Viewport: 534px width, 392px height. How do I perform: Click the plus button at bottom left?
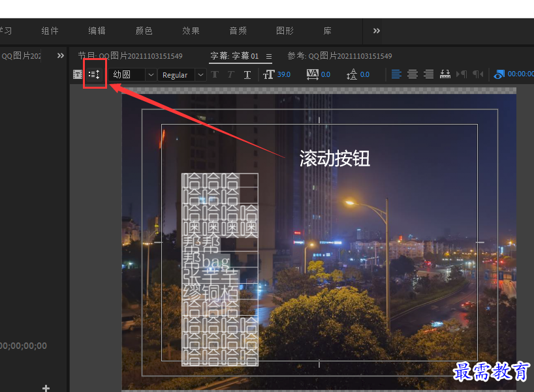pyautogui.click(x=46, y=388)
